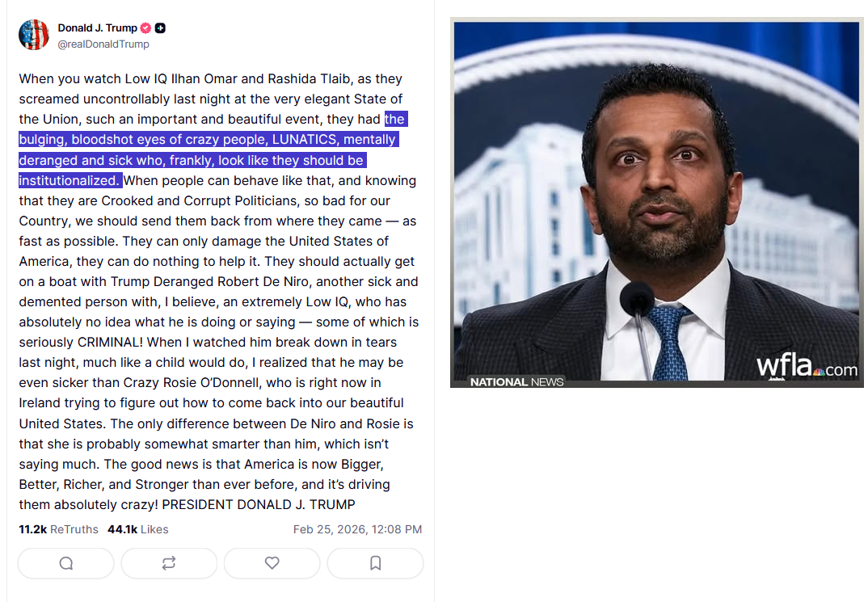The height and width of the screenshot is (602, 868).
Task: Open the news photo thumbnail
Action: 656,202
